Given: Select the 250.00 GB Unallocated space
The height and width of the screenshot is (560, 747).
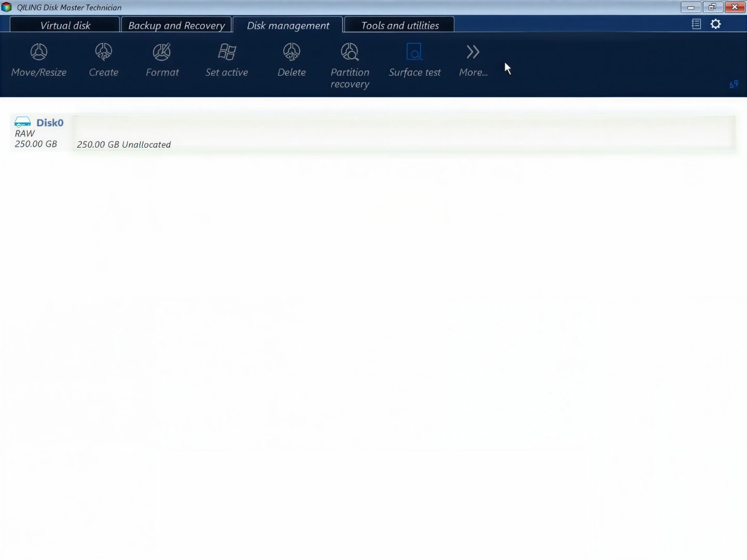Looking at the screenshot, I should [x=404, y=134].
